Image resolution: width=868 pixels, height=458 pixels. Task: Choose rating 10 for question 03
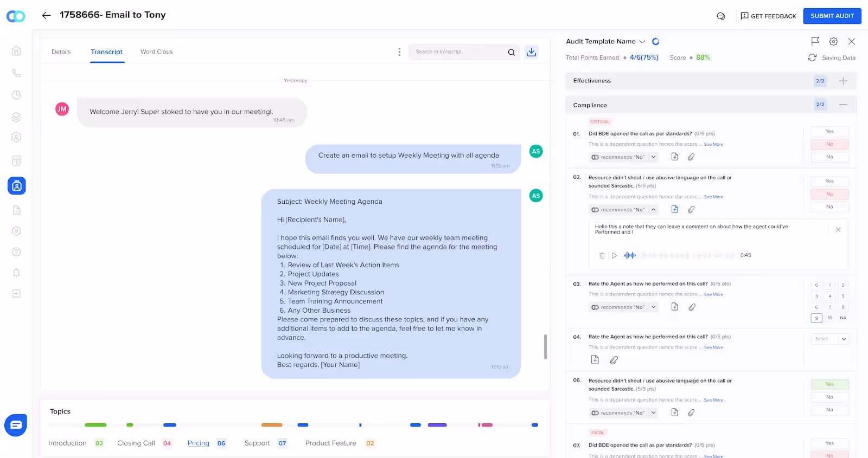[829, 318]
